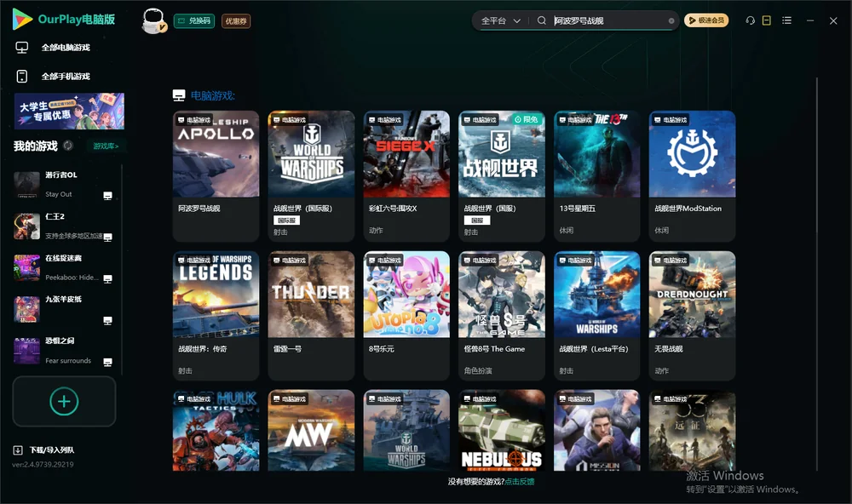Image resolution: width=852 pixels, height=504 pixels.
Task: Open the 战舰世界ModStation card
Action: coord(692,176)
